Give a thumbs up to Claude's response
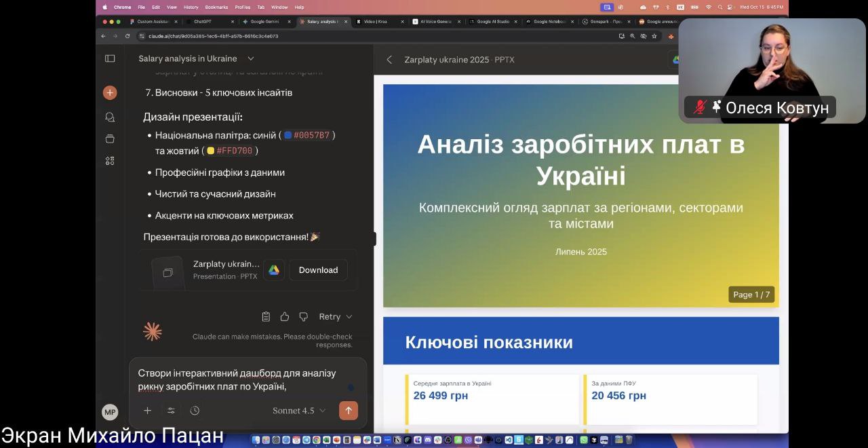This screenshot has height=448, width=868. (x=285, y=316)
